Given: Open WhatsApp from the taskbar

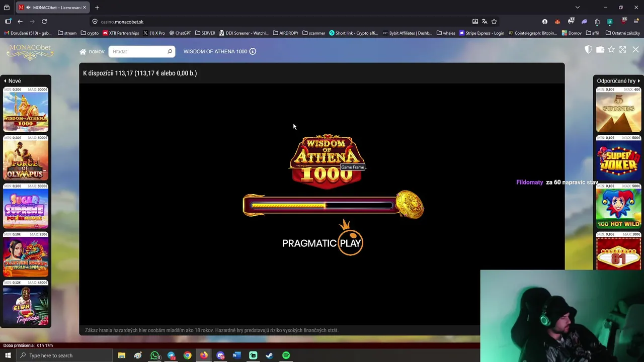Looking at the screenshot, I should (x=154, y=355).
